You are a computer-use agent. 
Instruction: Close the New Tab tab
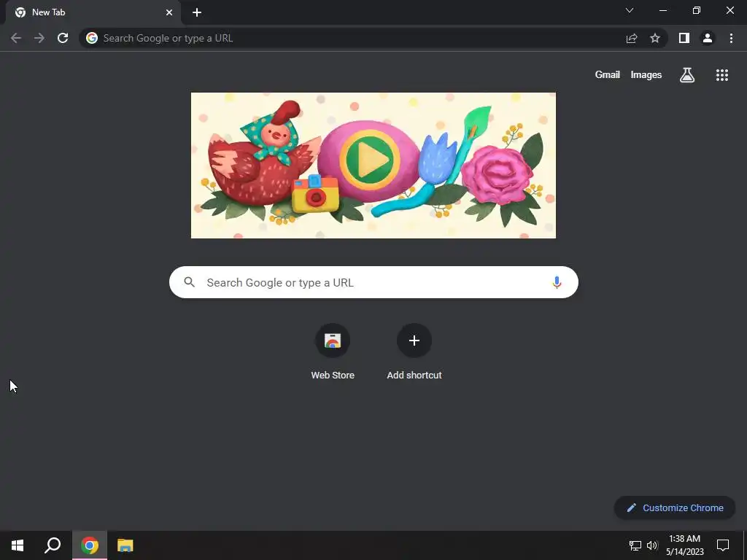click(169, 12)
